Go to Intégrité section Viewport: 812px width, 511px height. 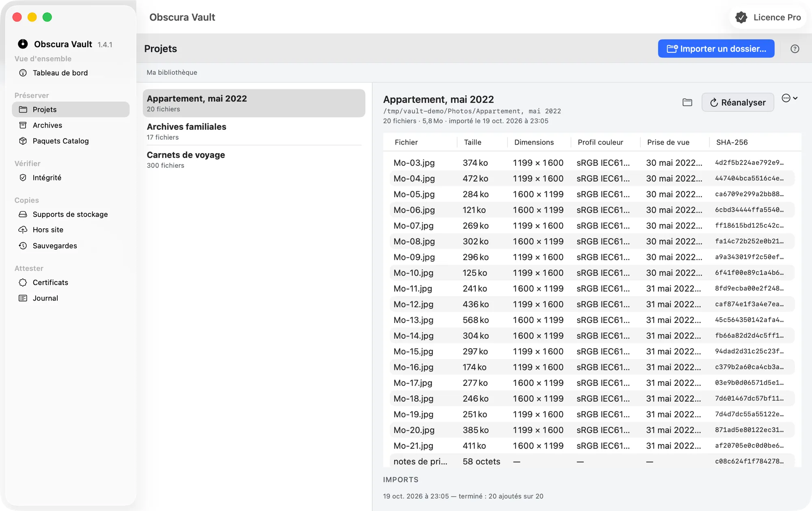[71, 178]
